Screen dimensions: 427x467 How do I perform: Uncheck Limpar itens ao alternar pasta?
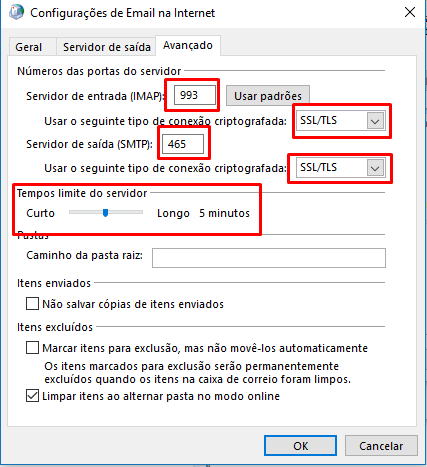pos(32,396)
